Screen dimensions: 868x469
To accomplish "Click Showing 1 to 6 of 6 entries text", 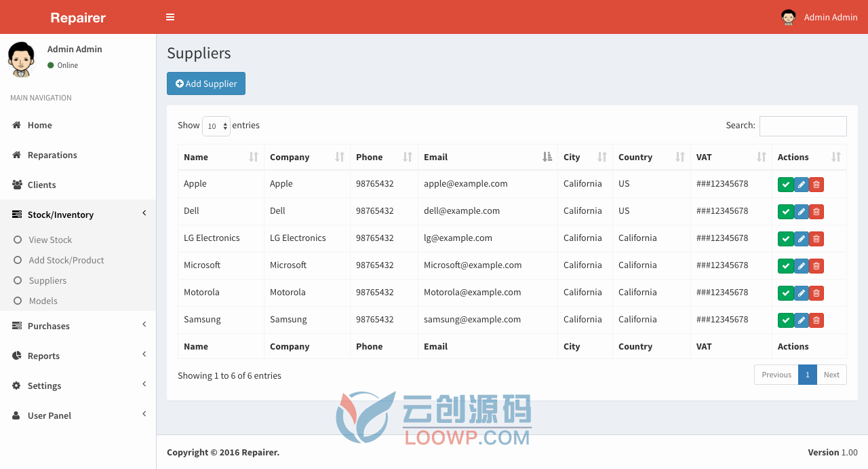I will (x=229, y=375).
